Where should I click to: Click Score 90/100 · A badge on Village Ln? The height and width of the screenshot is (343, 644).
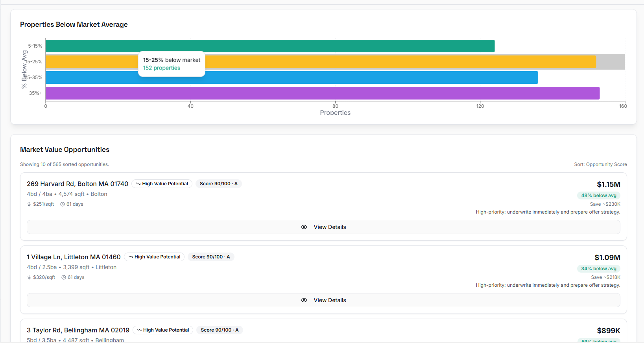coord(211,257)
